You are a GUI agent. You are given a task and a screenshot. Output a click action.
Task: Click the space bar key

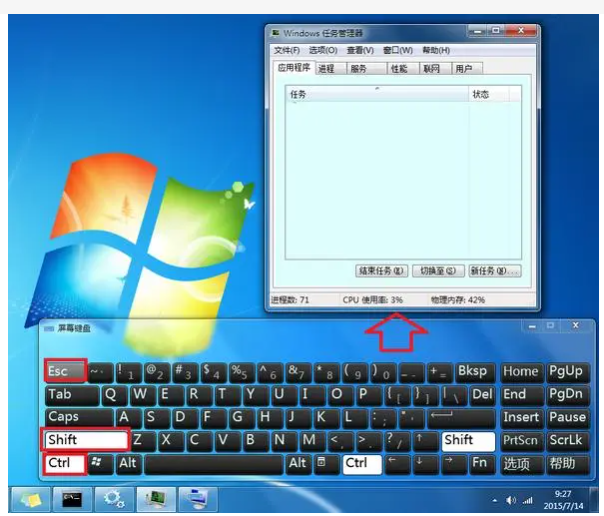[x=214, y=464]
